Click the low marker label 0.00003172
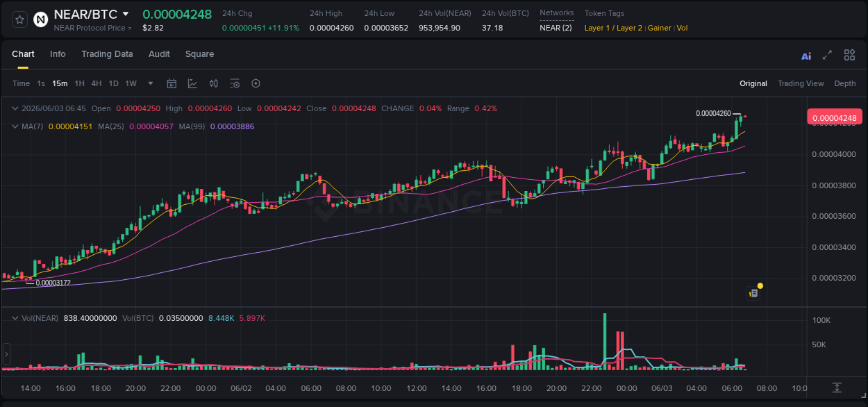This screenshot has height=407, width=868. coord(53,283)
